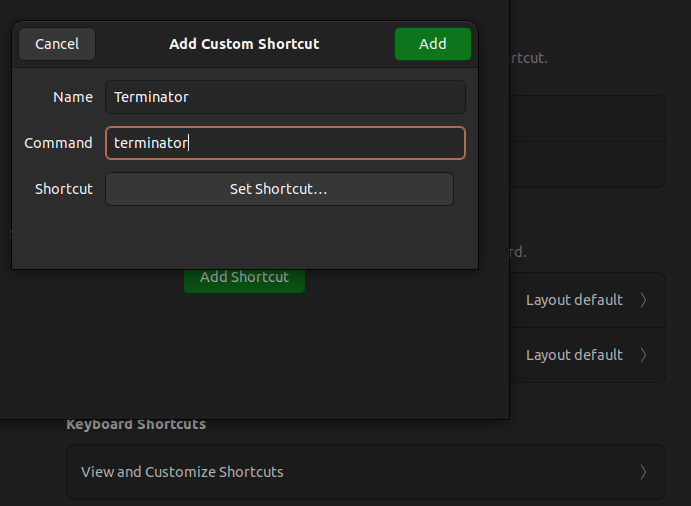This screenshot has width=691, height=506.
Task: Click the Add Custom Shortcut dialog title
Action: point(244,44)
